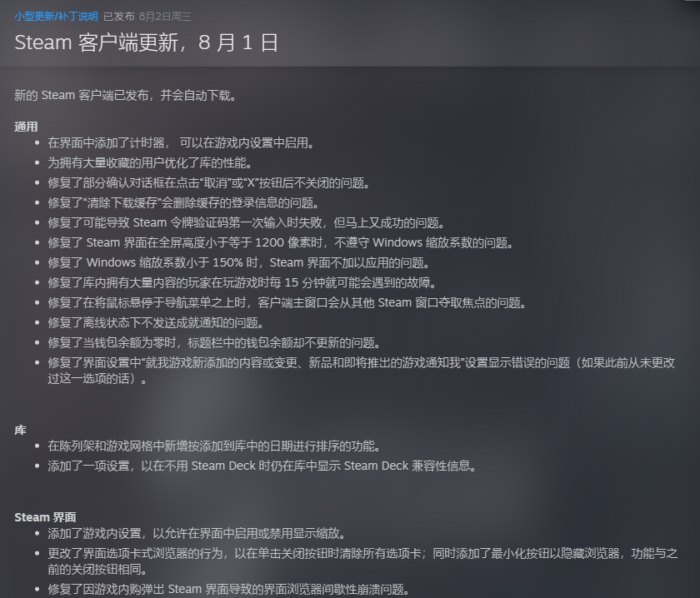This screenshot has height=598, width=700.
Task: Click the line mentioning 每 15 分钟 故障
Action: 242,283
